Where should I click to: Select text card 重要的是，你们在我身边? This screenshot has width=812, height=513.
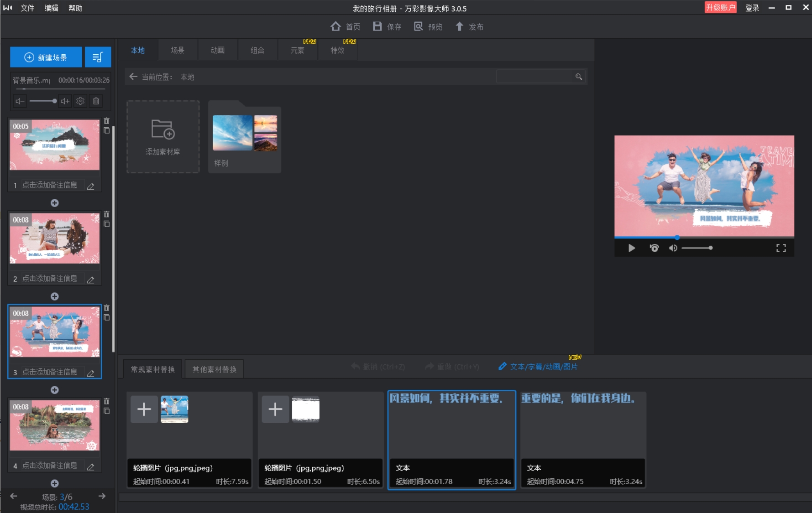(583, 440)
